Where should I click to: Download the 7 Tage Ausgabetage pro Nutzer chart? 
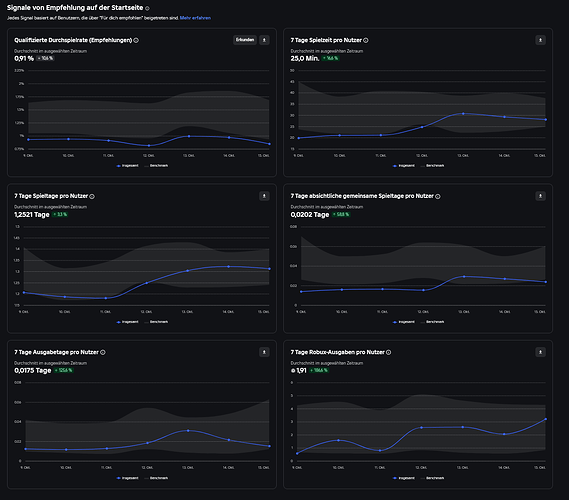click(x=264, y=352)
